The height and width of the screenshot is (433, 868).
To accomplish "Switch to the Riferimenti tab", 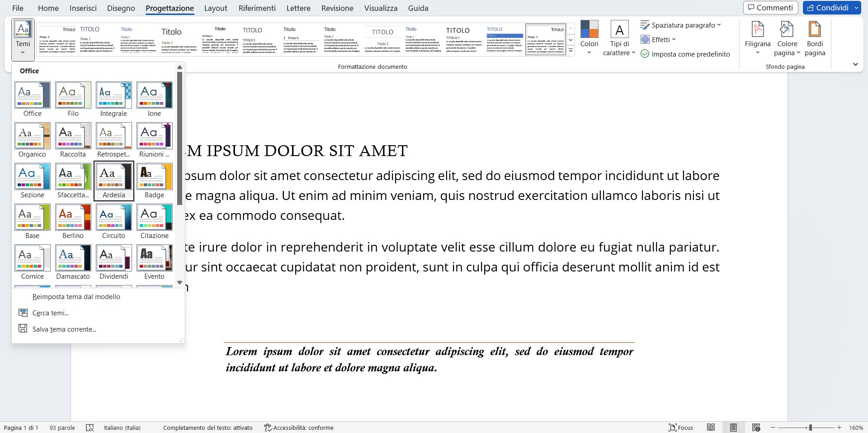I will click(256, 8).
